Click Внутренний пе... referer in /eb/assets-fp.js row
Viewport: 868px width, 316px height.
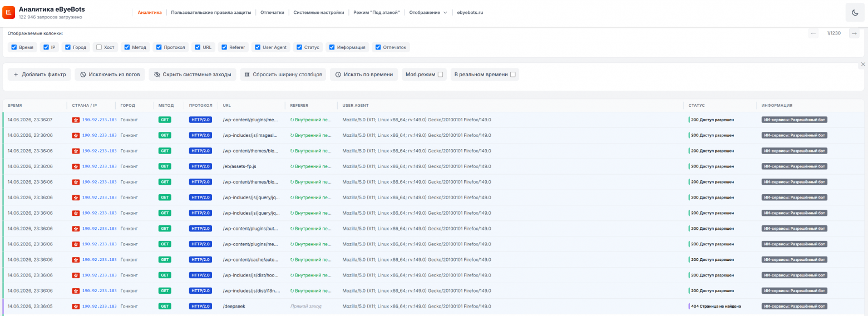pyautogui.click(x=311, y=166)
